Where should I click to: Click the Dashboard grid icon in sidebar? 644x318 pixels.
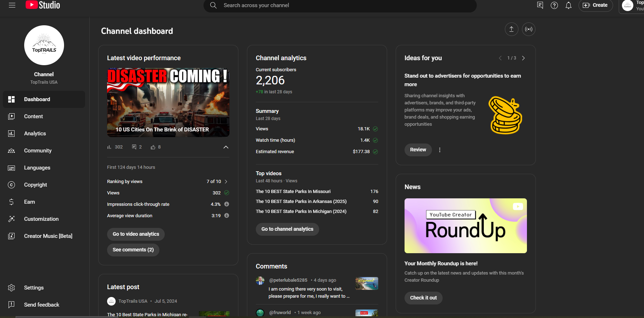coord(11,99)
